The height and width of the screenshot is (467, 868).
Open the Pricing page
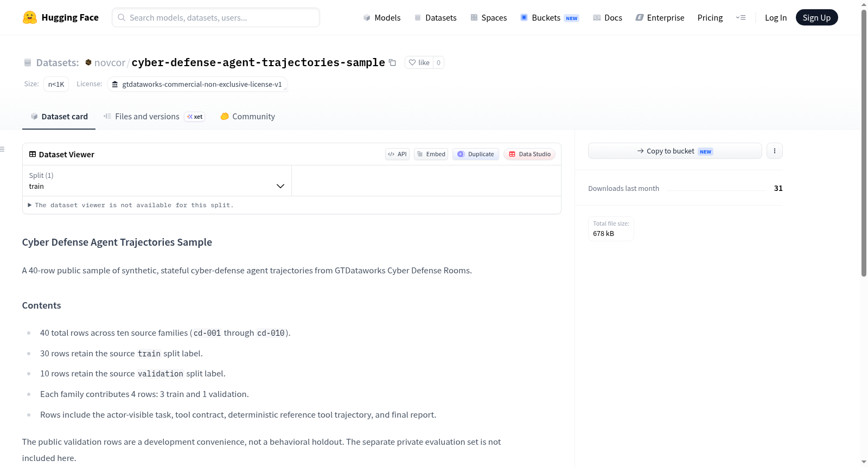[710, 17]
